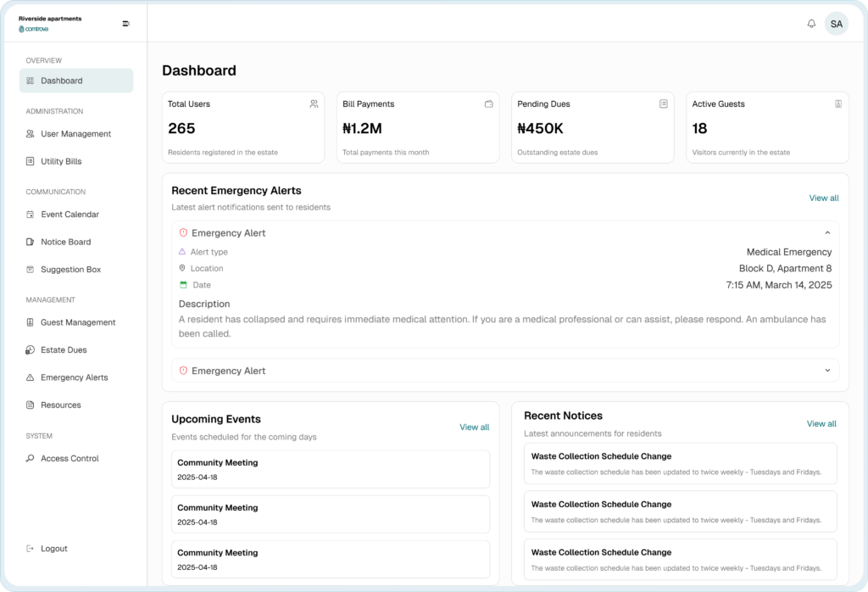868x592 pixels.
Task: Select Access Control in sidebar
Action: pos(70,459)
